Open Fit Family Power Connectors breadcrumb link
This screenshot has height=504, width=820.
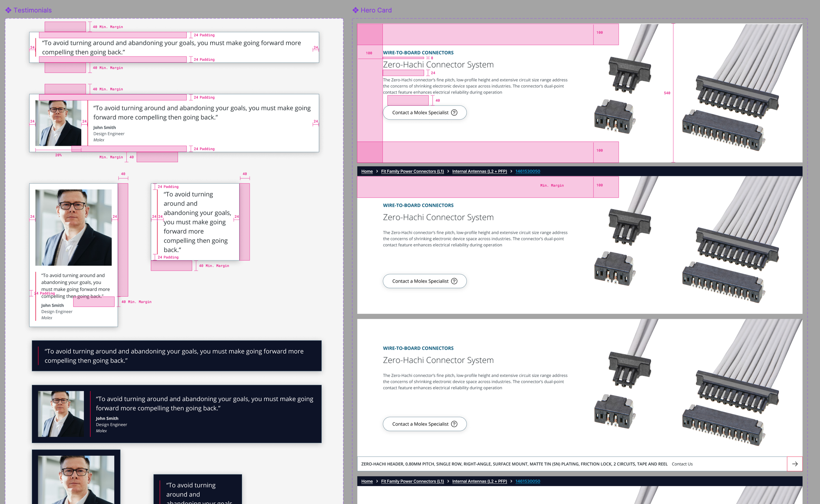tap(412, 171)
